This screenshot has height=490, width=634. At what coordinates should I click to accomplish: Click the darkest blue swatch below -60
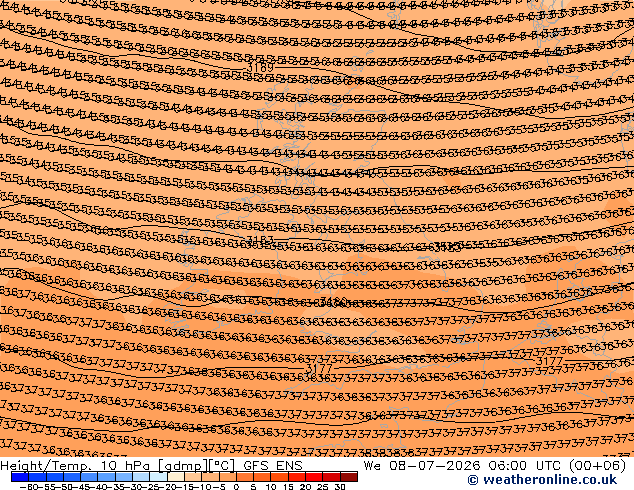click(20, 477)
